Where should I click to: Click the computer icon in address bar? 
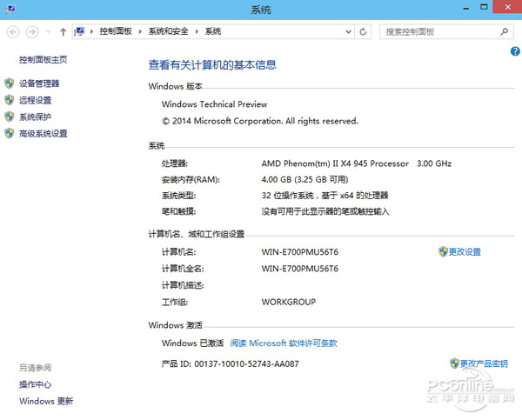tap(79, 31)
